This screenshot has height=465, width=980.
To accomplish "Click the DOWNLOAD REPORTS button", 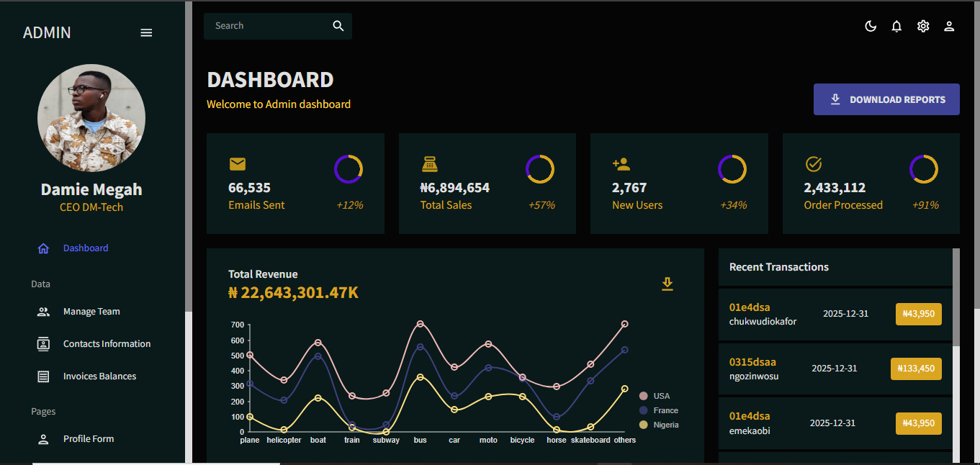I will point(886,99).
